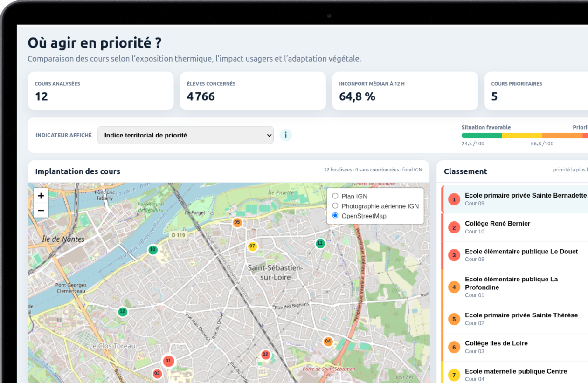Click green map marker 10

152,250
